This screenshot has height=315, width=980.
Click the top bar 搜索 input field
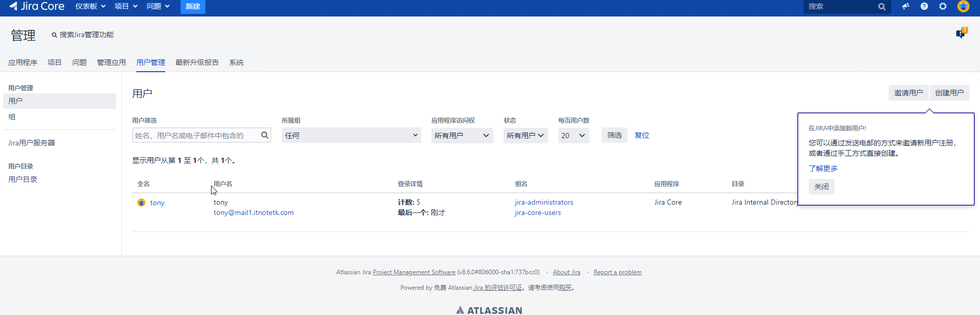(847, 7)
